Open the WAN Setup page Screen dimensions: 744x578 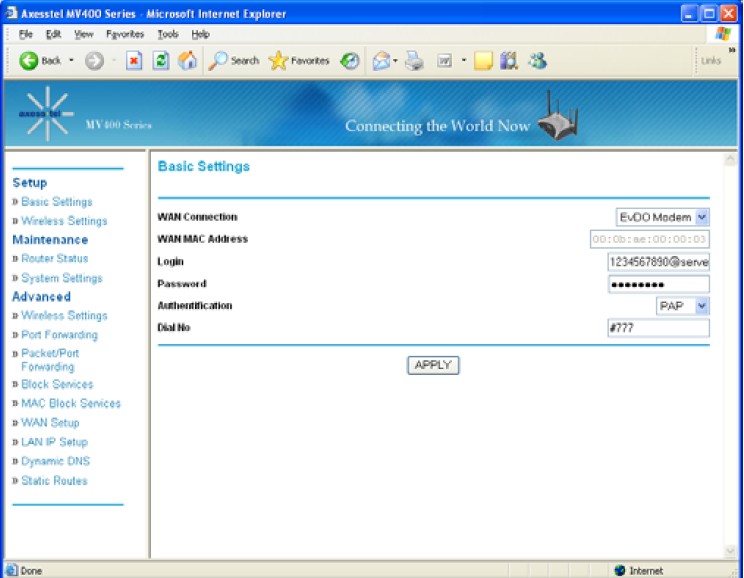click(x=50, y=422)
